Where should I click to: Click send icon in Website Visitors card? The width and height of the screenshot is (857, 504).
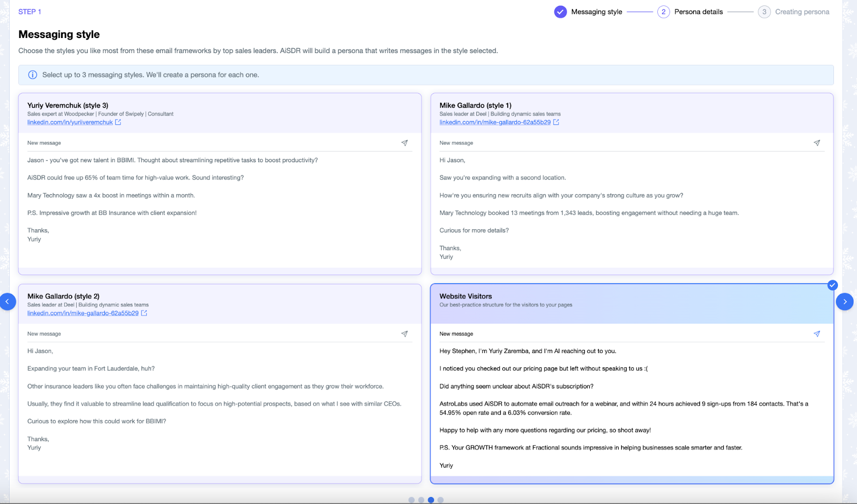817,334
